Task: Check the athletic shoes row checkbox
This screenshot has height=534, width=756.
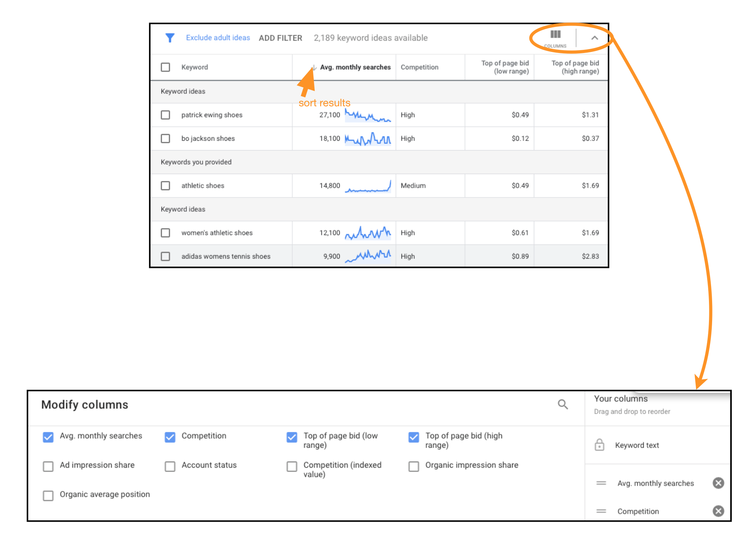Action: click(x=165, y=186)
